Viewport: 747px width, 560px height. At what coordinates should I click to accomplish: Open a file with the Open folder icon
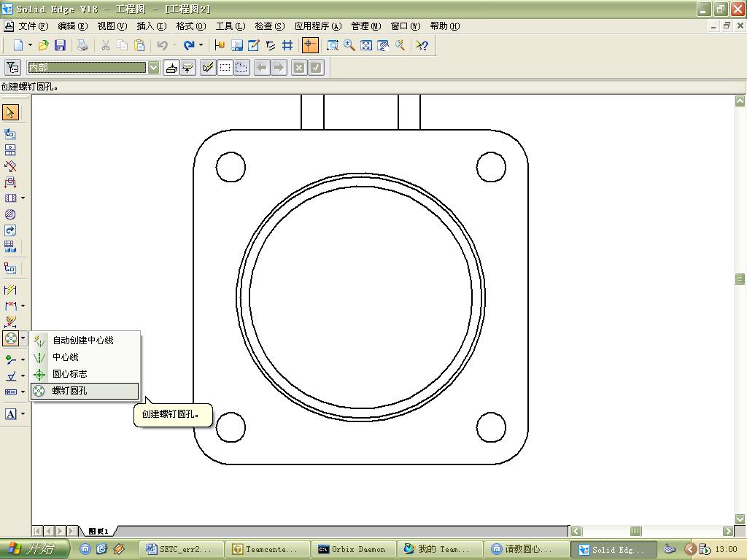[43, 45]
